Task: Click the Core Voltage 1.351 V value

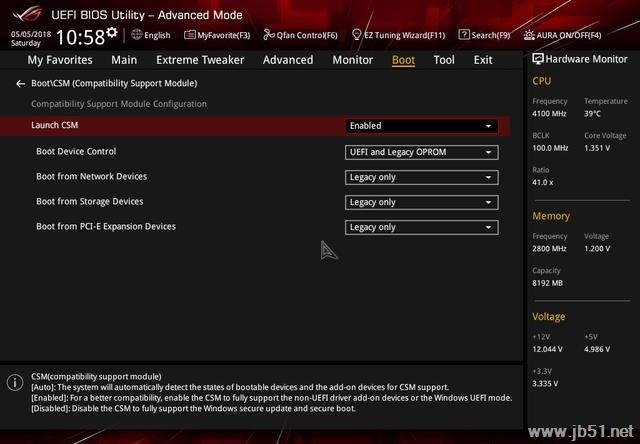Action: click(597, 148)
